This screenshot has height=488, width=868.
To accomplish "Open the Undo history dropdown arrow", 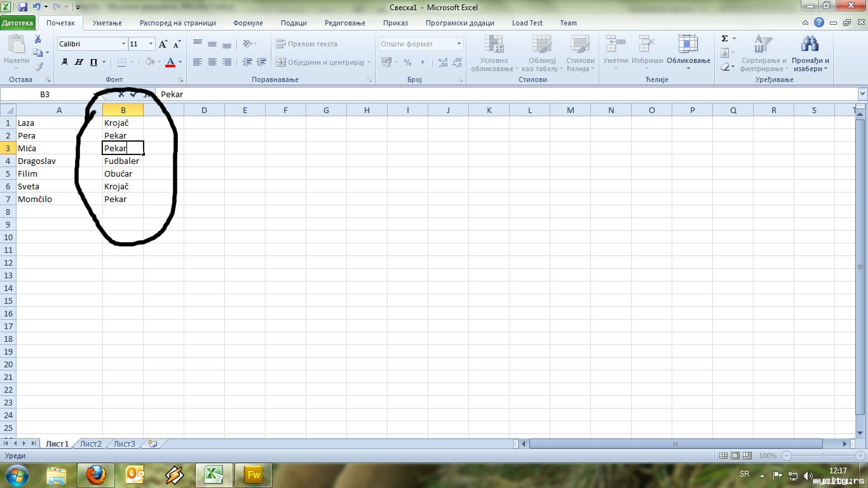I will point(46,7).
